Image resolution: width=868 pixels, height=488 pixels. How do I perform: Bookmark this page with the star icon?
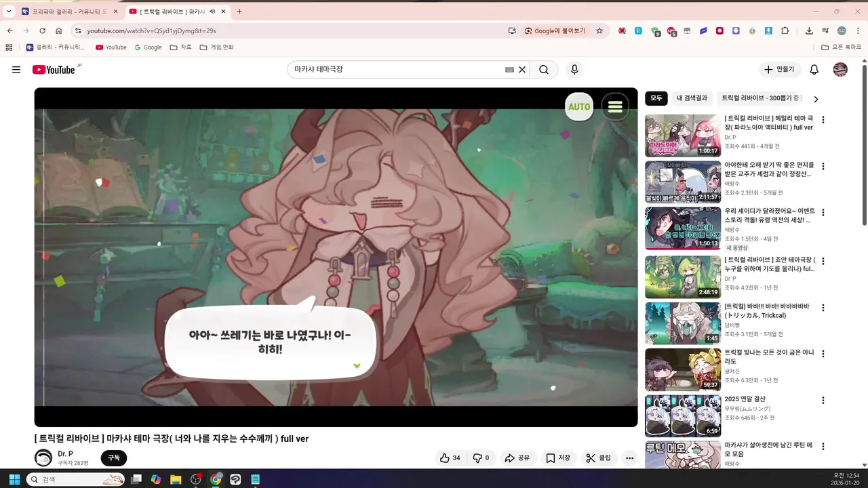pos(599,30)
